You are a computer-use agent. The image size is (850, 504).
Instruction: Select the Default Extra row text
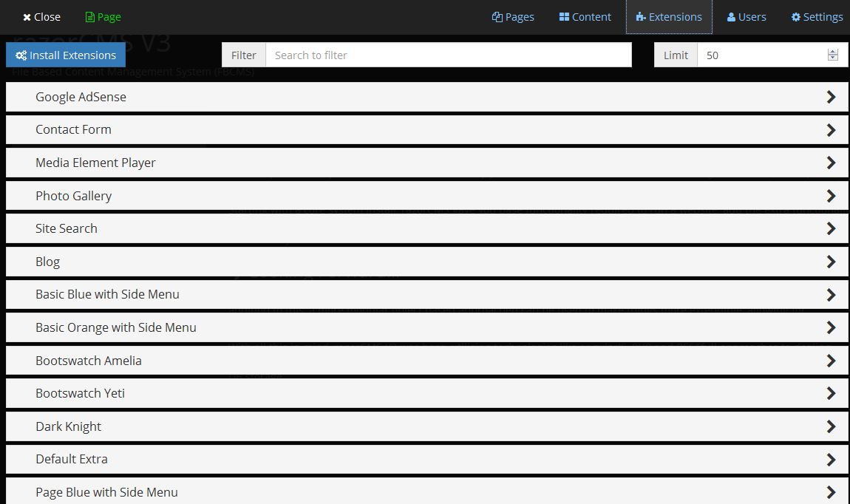click(72, 459)
